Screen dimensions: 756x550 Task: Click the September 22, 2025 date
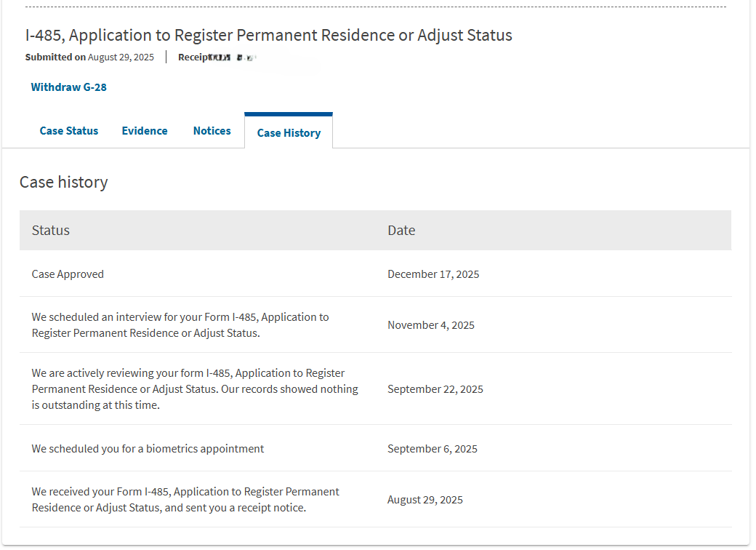435,389
